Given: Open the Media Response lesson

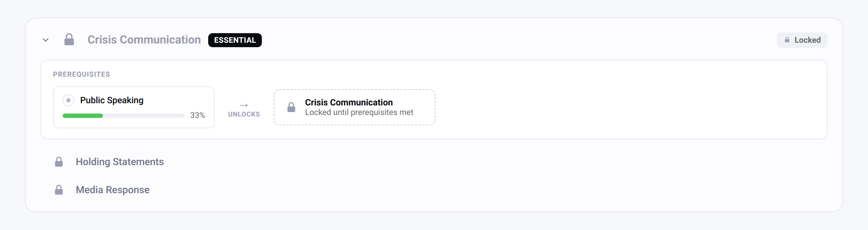Looking at the screenshot, I should [x=113, y=190].
